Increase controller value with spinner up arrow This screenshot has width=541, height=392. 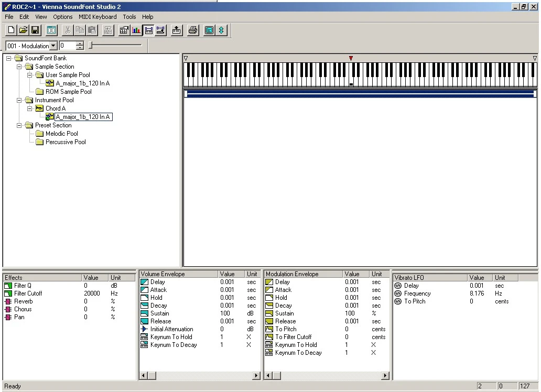coord(80,43)
